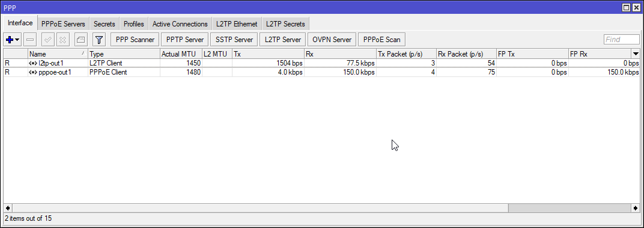Sort by the Tx column header
644x228 pixels.
(268, 54)
